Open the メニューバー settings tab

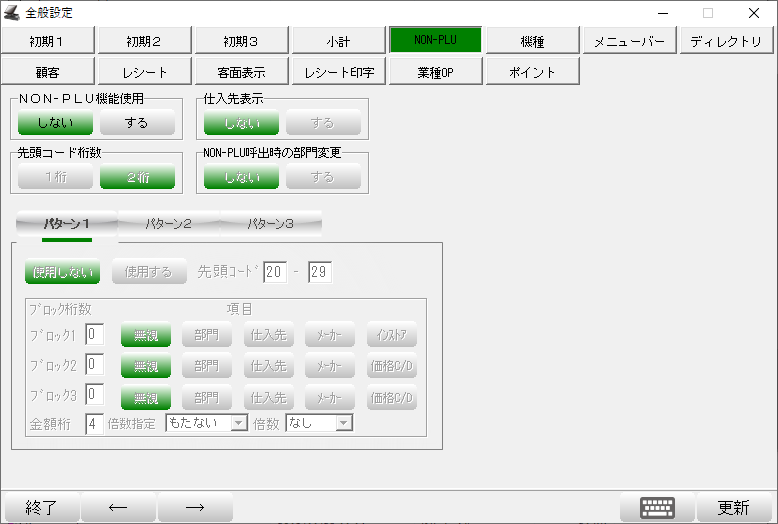[x=629, y=41]
